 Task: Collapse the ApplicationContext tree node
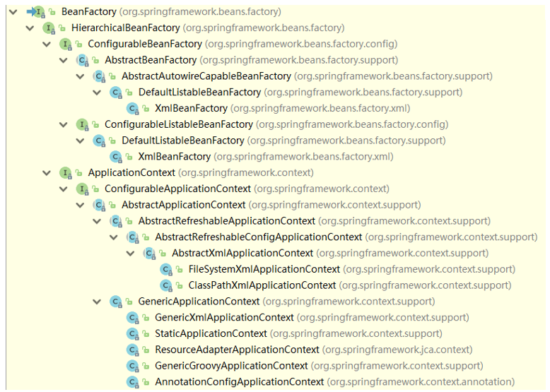point(46,172)
